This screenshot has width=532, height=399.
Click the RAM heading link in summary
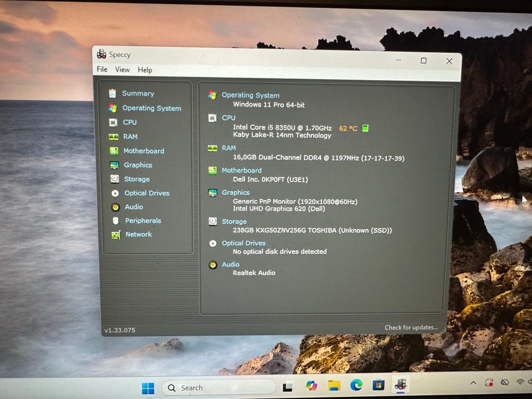pyautogui.click(x=229, y=148)
